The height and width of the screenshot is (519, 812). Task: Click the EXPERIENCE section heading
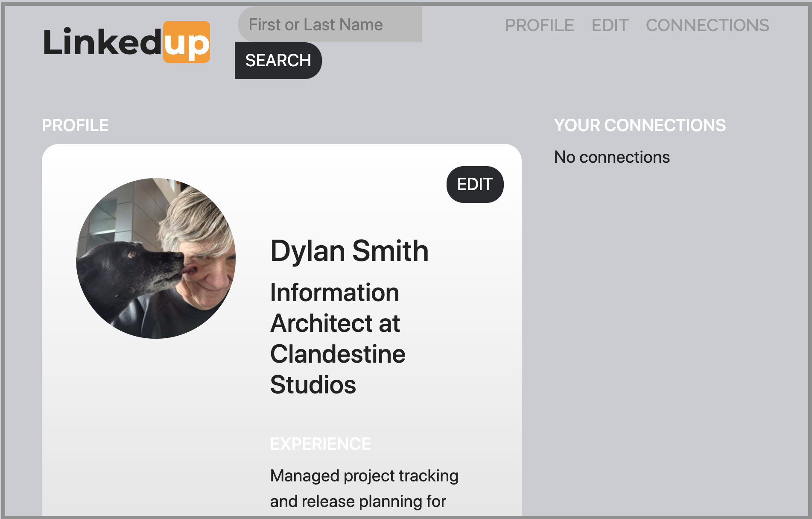(321, 444)
